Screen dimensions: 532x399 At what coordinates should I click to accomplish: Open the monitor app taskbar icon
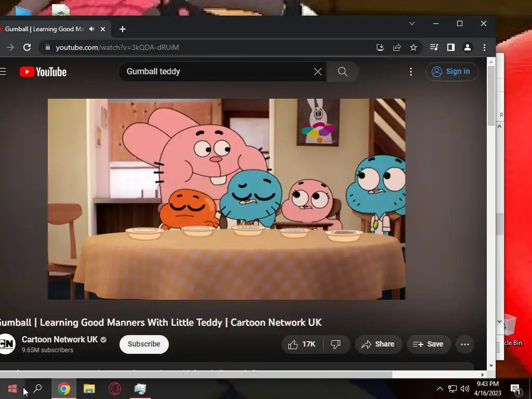point(140,389)
